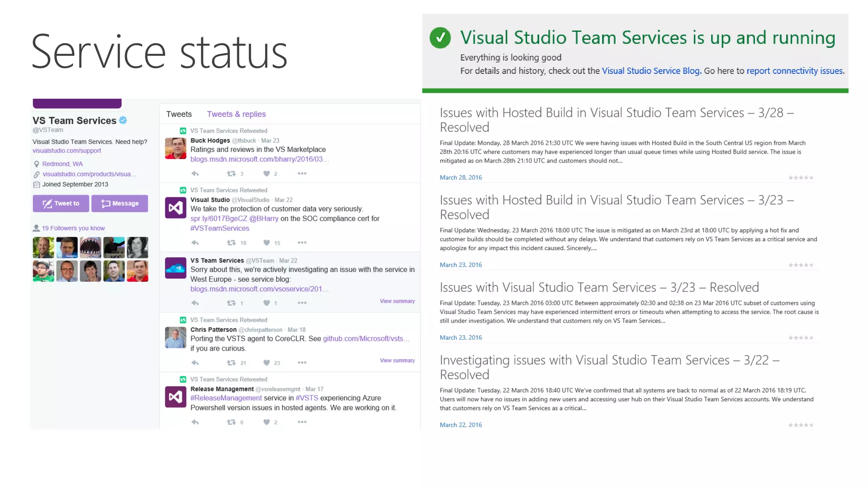Retweet Buck Hodges' Ratings and reviews tweet
Viewport: 868px width, 487px height.
click(231, 174)
